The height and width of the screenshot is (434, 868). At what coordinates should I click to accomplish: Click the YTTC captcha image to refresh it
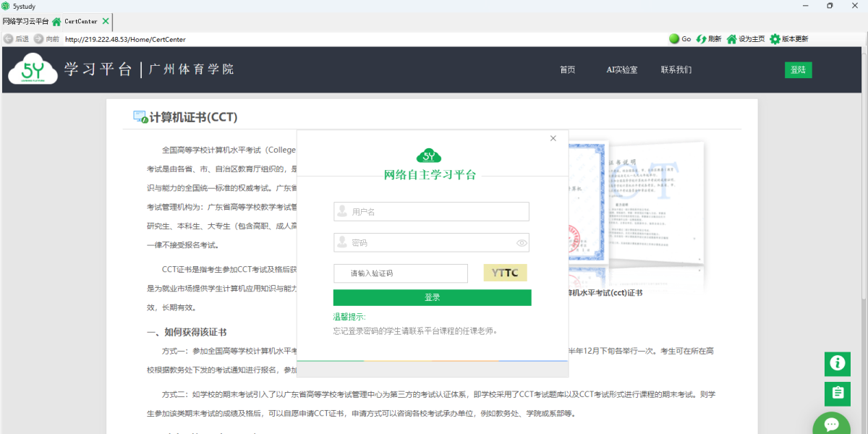(x=505, y=273)
